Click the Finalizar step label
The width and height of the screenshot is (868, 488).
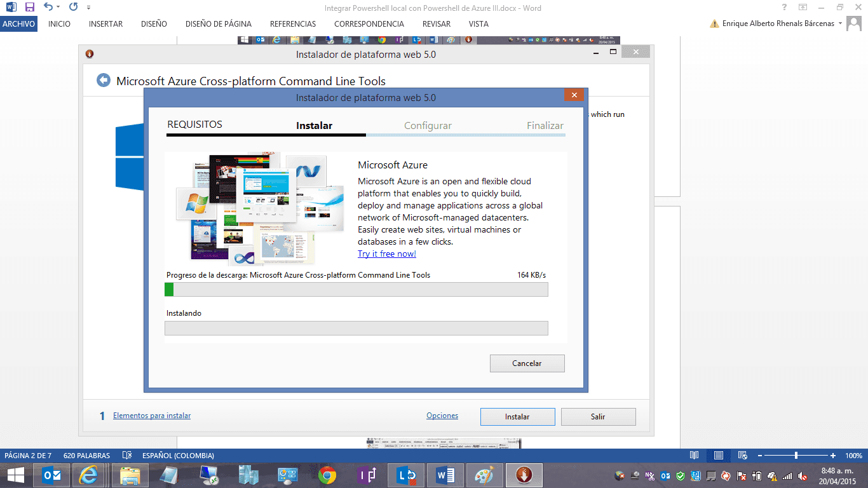(x=545, y=126)
